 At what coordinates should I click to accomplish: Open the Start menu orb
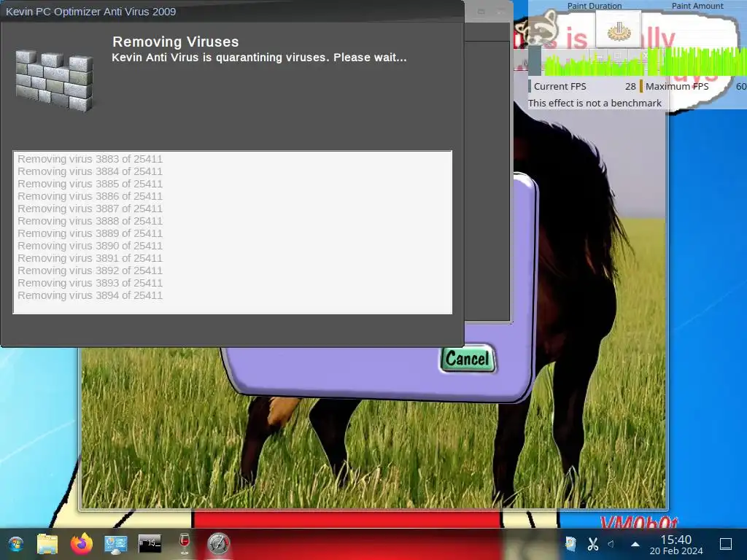[16, 544]
